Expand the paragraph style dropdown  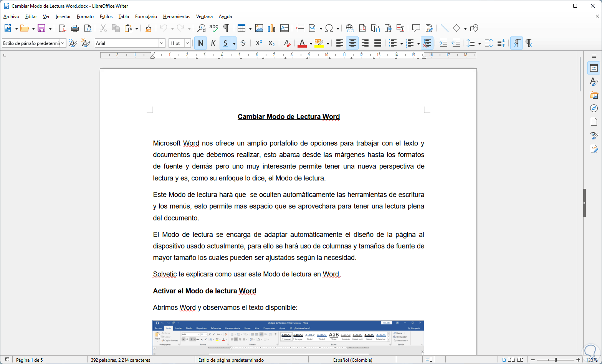point(63,43)
